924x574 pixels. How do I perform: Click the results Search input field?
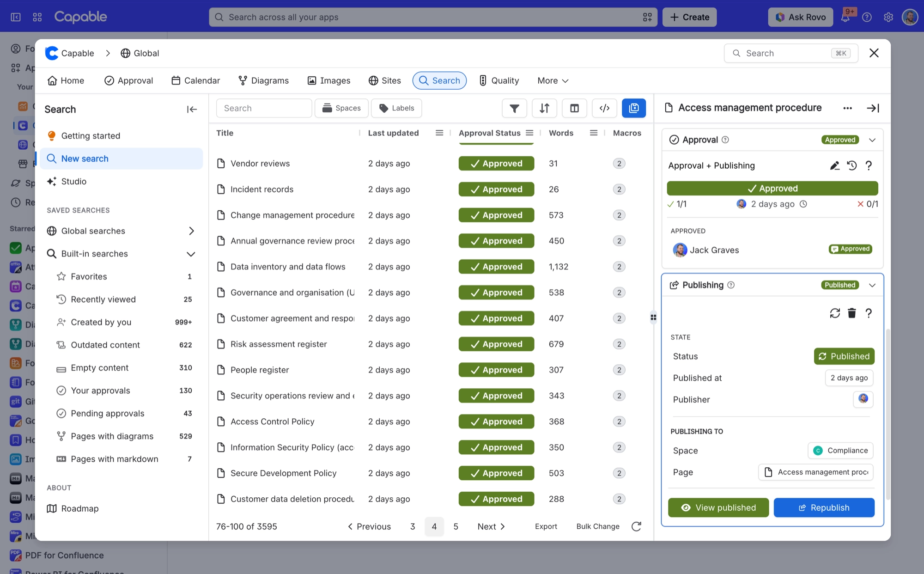pos(264,108)
